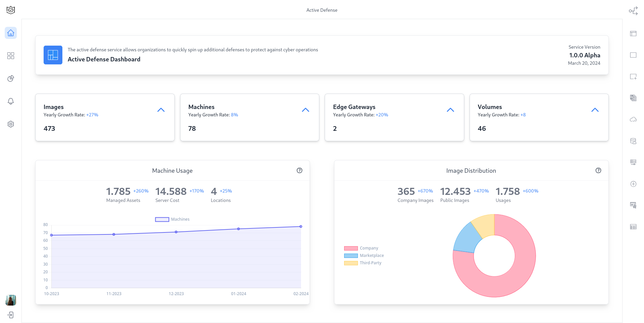644x323 pixels.
Task: Click the rectangle-with-plus icon
Action: [633, 76]
